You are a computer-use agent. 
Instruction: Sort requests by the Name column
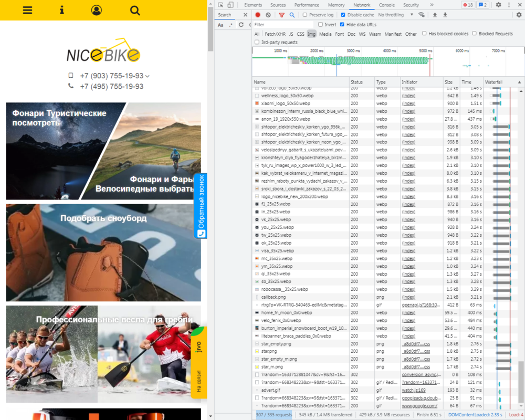point(300,82)
